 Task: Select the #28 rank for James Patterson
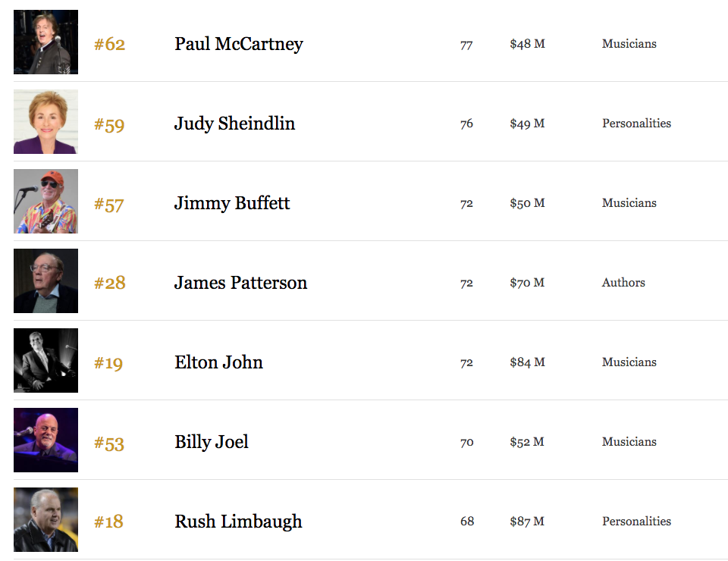click(109, 284)
